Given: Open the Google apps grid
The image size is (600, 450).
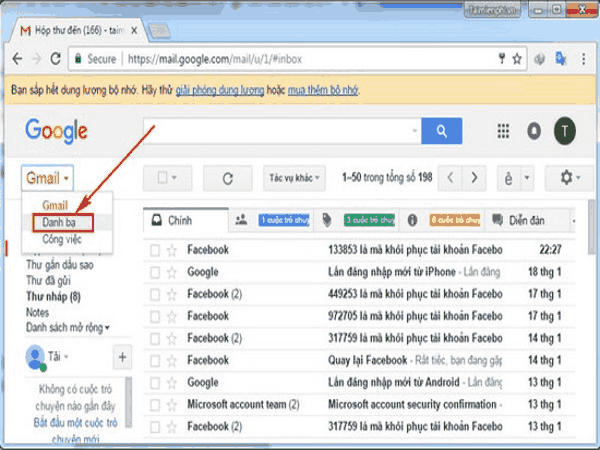Looking at the screenshot, I should click(x=503, y=131).
